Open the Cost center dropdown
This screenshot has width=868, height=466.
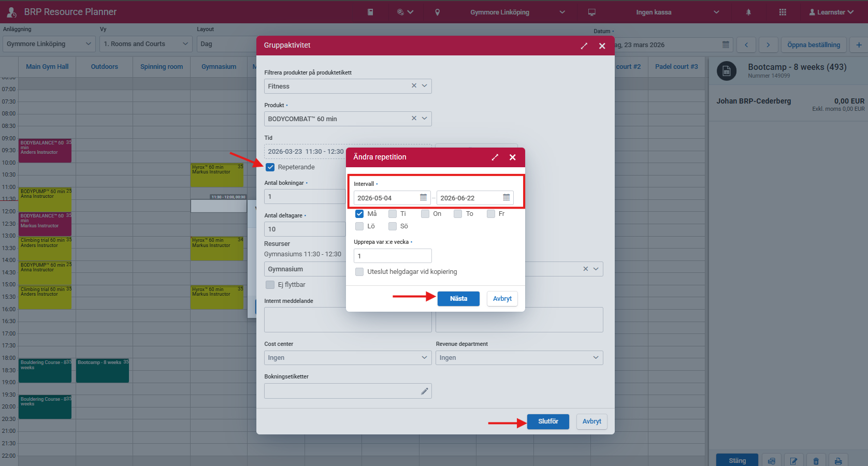point(348,358)
